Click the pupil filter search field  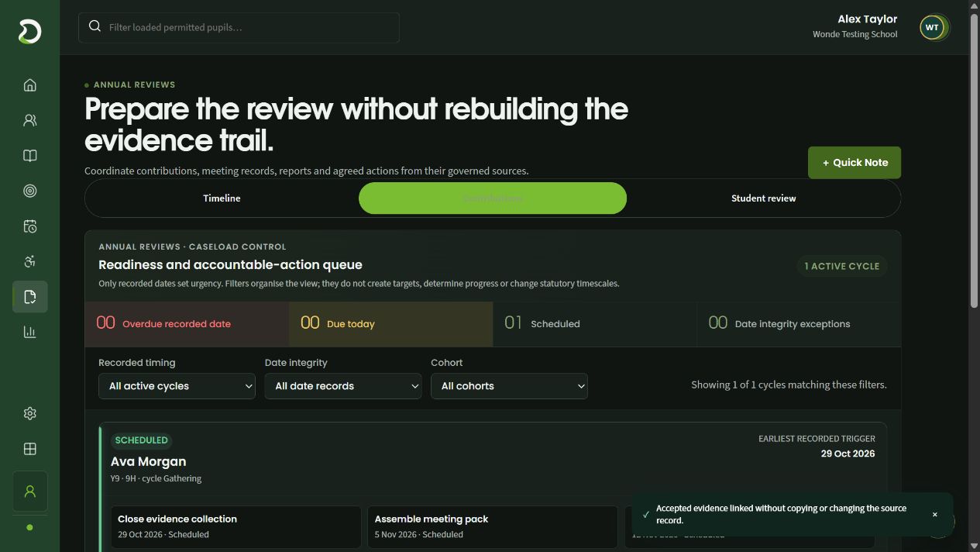pos(239,27)
